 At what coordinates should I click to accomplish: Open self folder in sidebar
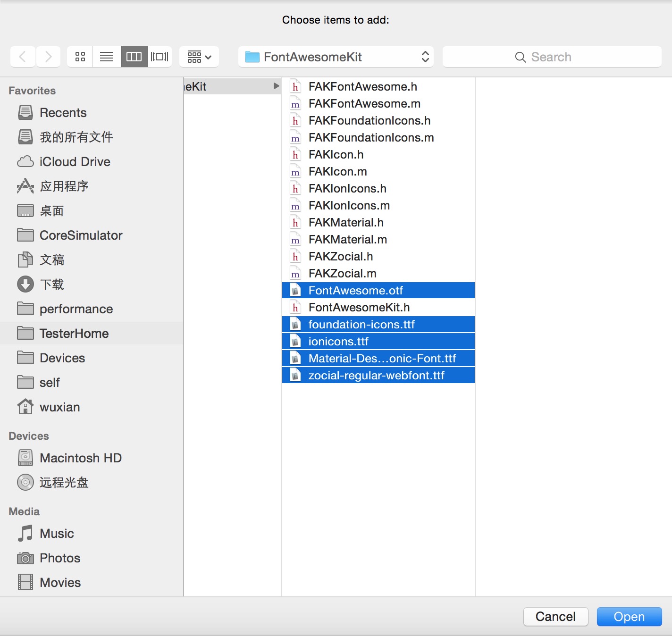[x=92, y=383]
